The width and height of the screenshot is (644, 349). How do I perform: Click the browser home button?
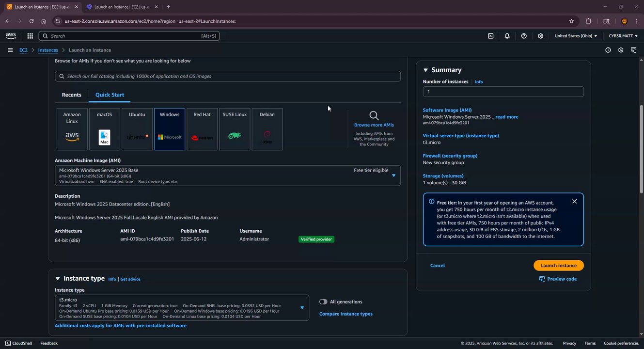(x=44, y=21)
